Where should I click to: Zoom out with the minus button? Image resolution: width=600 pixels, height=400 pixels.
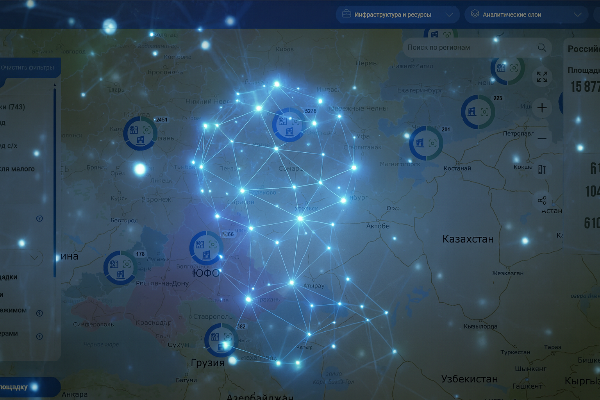click(x=542, y=137)
